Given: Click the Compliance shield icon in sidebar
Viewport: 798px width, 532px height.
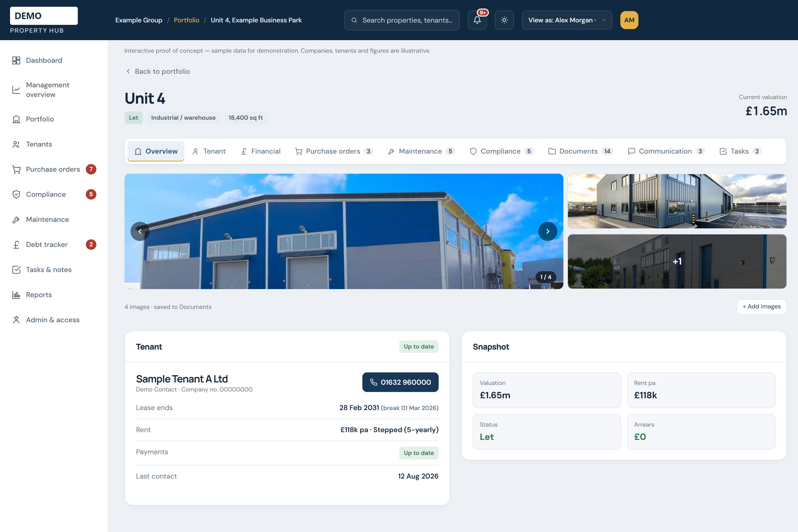Looking at the screenshot, I should (x=16, y=194).
